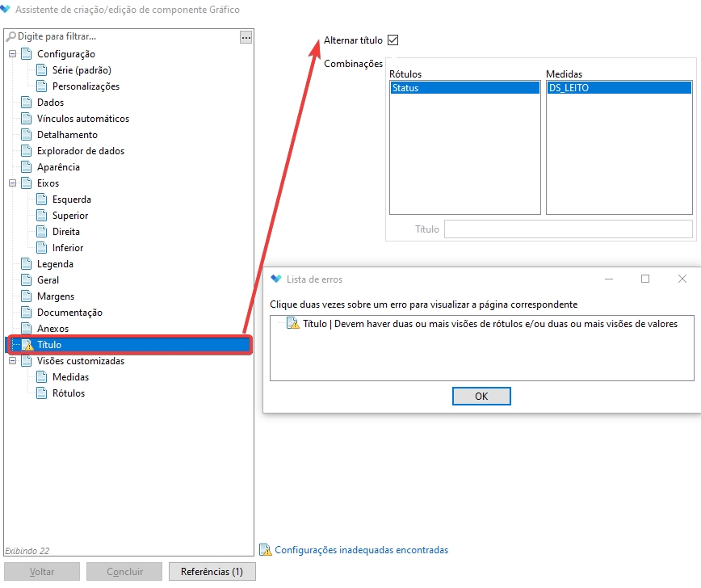Click the ellipsis options button beside filter
The image size is (701, 588).
(246, 37)
